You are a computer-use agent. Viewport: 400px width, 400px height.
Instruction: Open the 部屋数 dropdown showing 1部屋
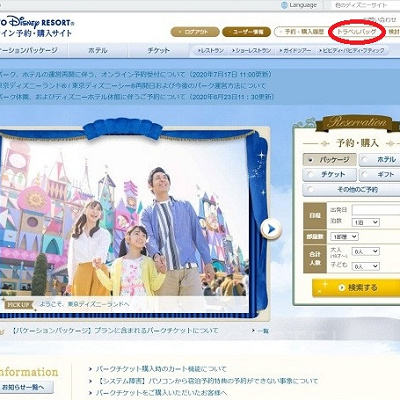pos(344,237)
